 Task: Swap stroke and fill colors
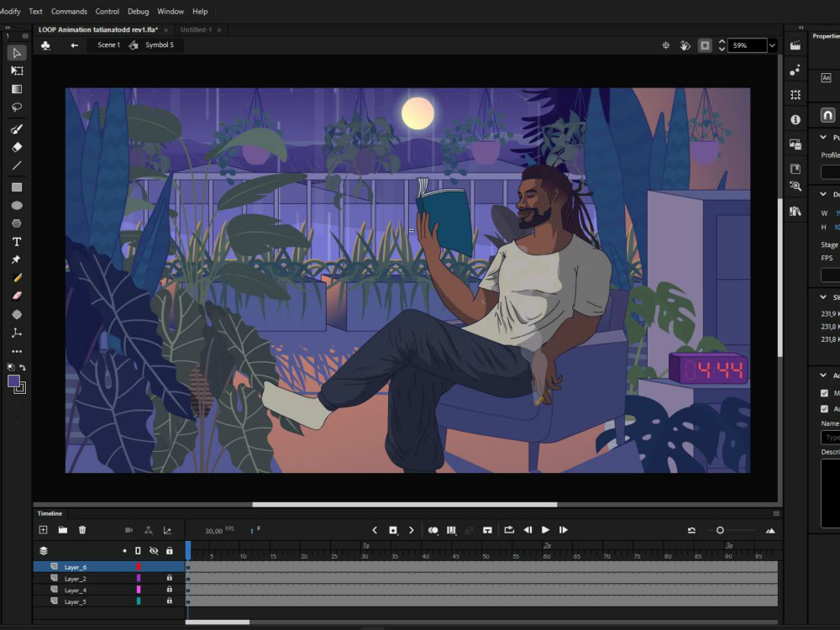[23, 368]
